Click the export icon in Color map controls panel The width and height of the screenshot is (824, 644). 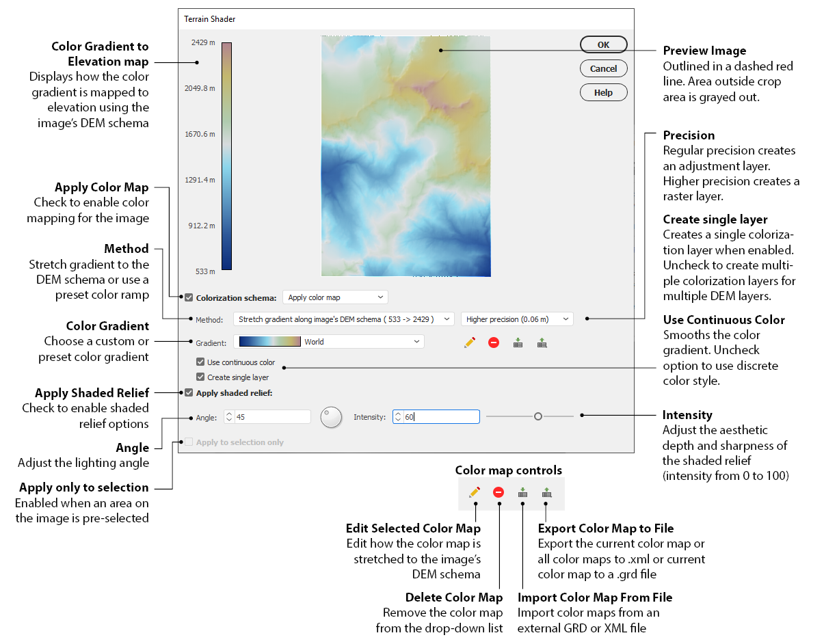pyautogui.click(x=545, y=492)
